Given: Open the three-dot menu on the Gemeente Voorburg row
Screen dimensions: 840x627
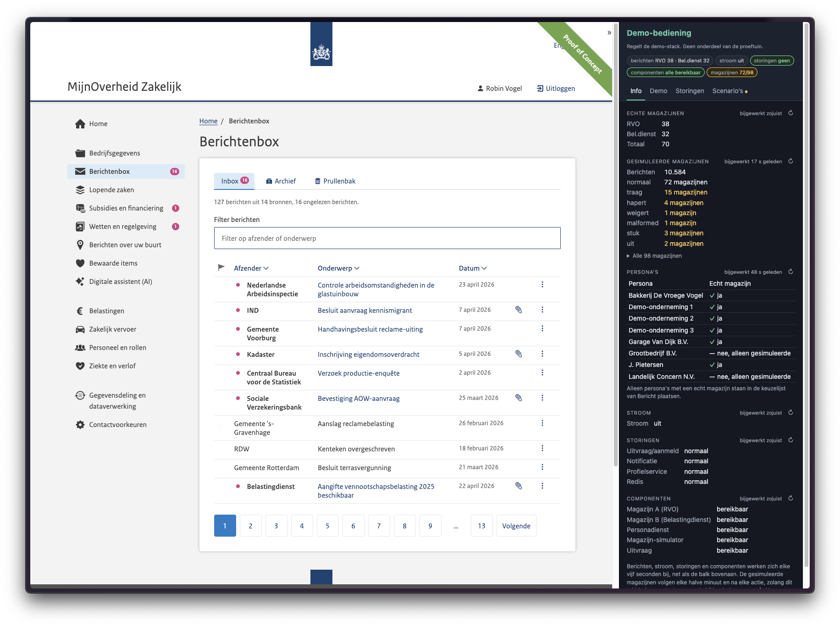Looking at the screenshot, I should pos(542,328).
